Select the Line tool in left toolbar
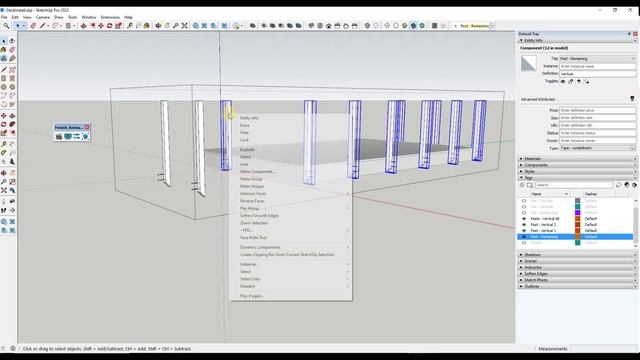 (x=4, y=70)
